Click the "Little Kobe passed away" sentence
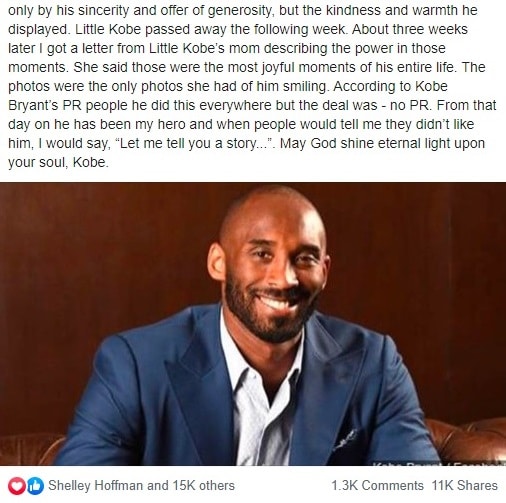The width and height of the screenshot is (506, 503). [212, 29]
